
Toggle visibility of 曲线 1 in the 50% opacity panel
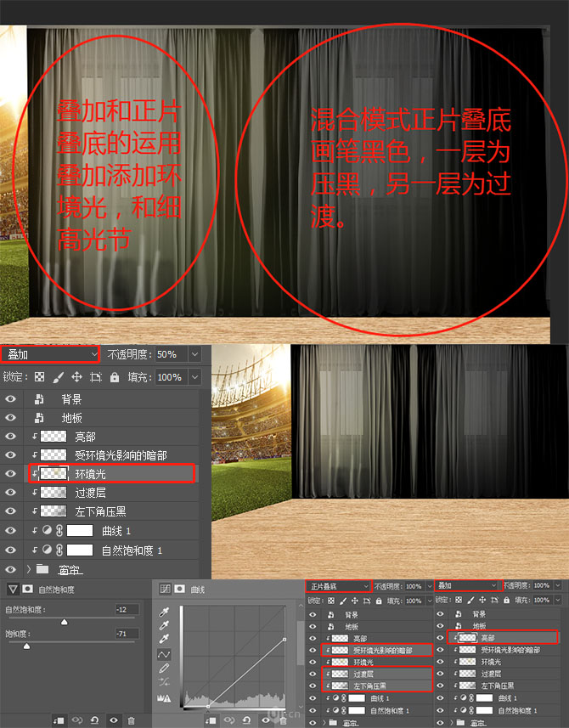10,531
